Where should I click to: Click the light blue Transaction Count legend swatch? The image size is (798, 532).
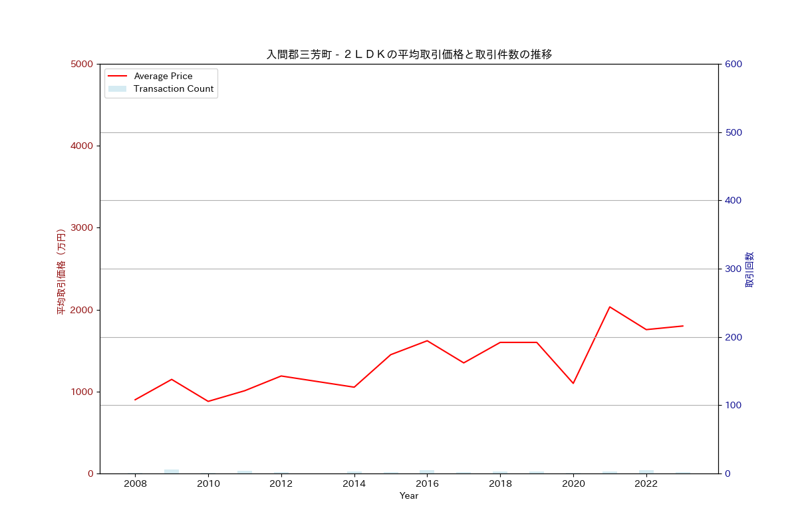pos(118,88)
